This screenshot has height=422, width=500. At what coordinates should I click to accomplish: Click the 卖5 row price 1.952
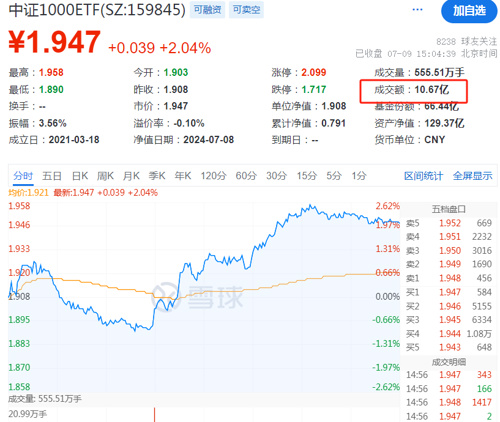pyautogui.click(x=450, y=223)
